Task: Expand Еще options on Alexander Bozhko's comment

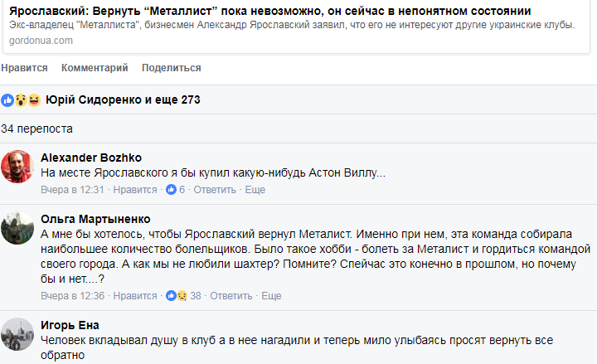Action: point(255,190)
